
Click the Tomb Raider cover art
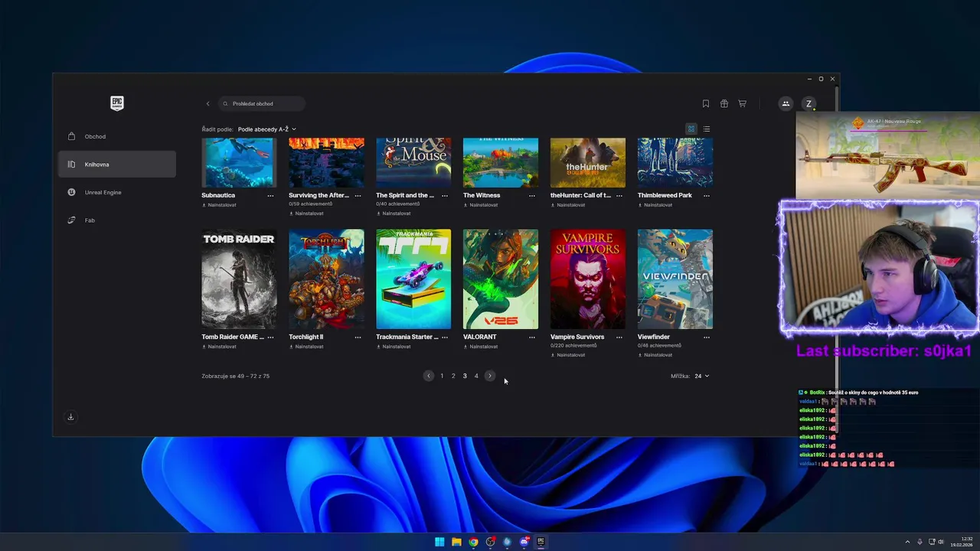pos(239,279)
